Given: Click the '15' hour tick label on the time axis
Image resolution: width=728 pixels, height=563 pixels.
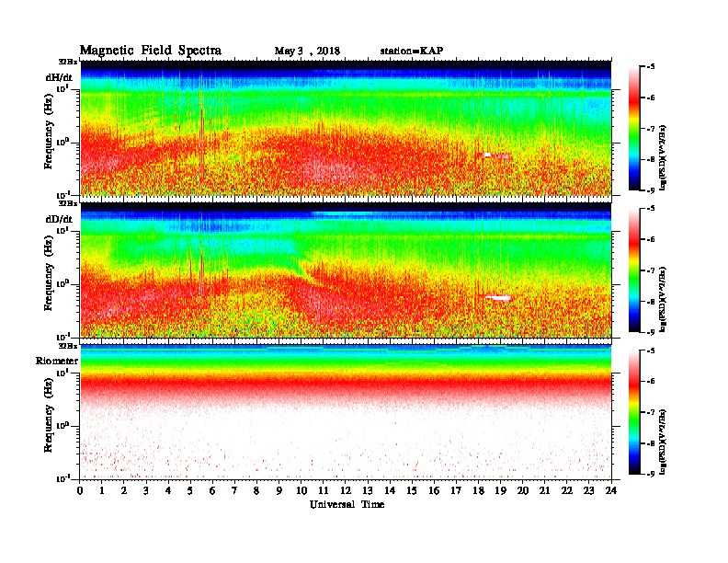Looking at the screenshot, I should 412,490.
